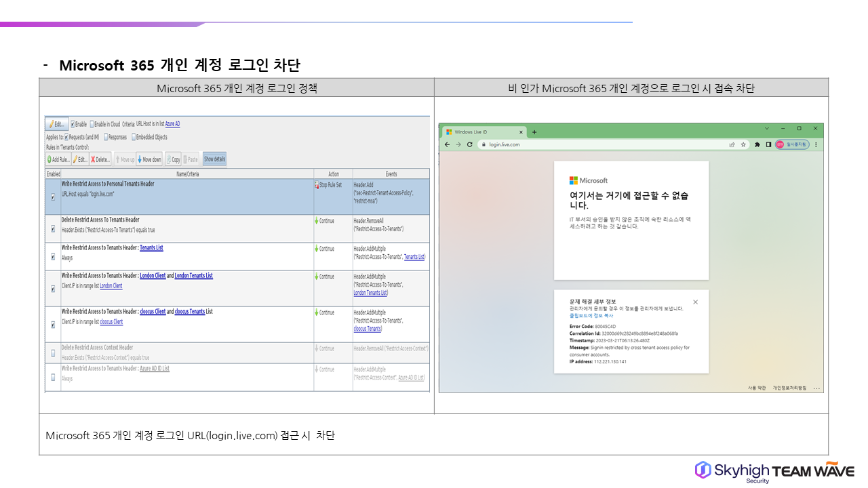868x488 pixels.
Task: Enable the Embedded Objects checkbox
Action: click(x=134, y=137)
